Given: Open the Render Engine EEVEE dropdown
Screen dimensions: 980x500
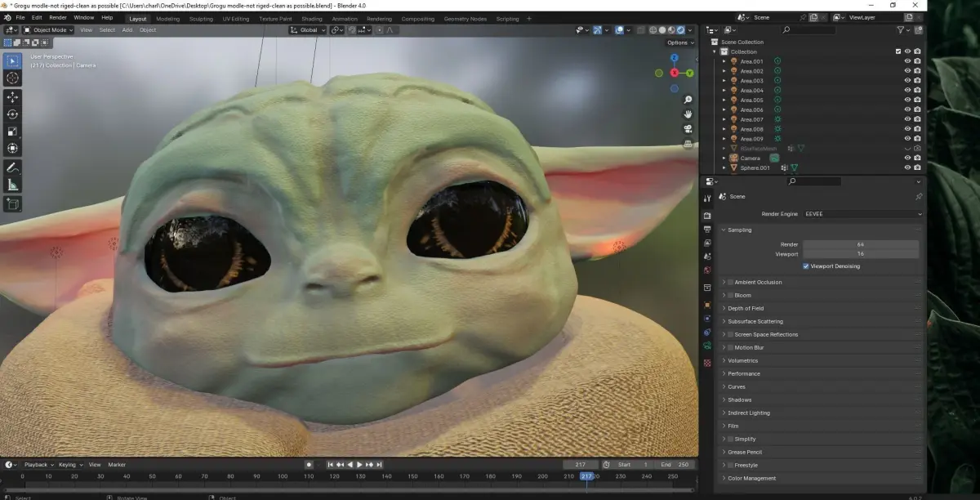Looking at the screenshot, I should pos(863,214).
